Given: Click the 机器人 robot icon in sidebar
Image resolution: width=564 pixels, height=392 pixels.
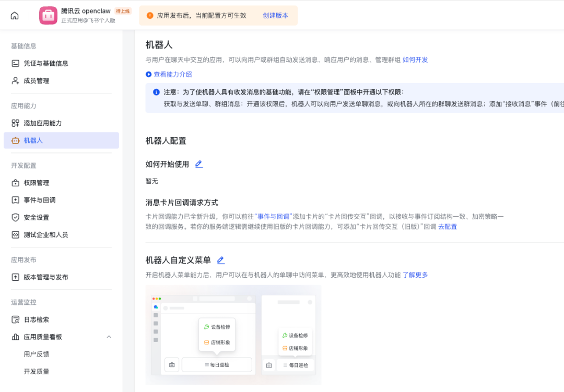Looking at the screenshot, I should pos(17,140).
